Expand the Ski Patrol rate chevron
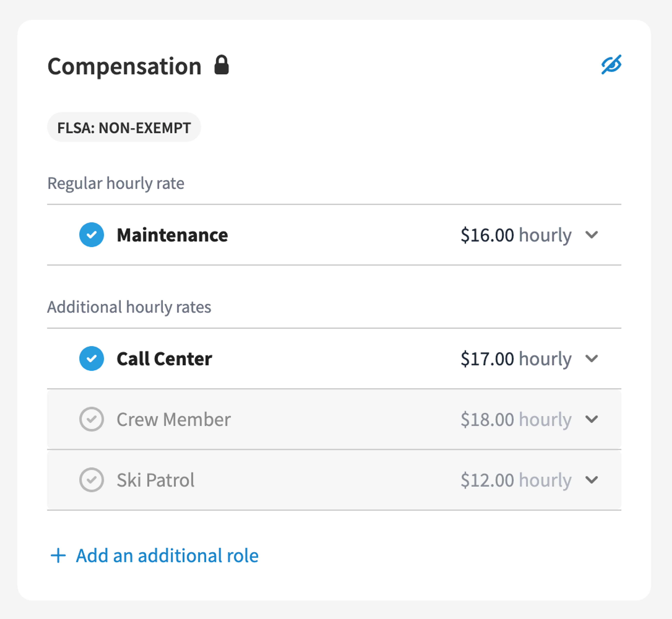Image resolution: width=672 pixels, height=619 pixels. (x=592, y=480)
